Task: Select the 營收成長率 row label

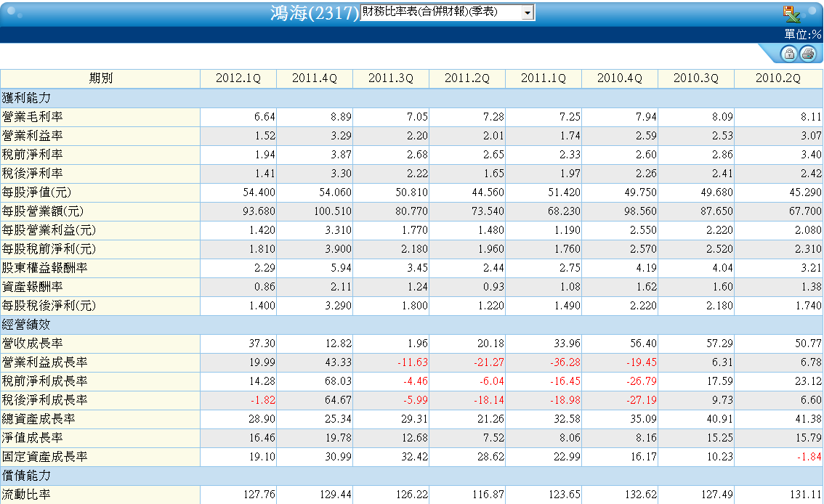Action: pos(33,344)
